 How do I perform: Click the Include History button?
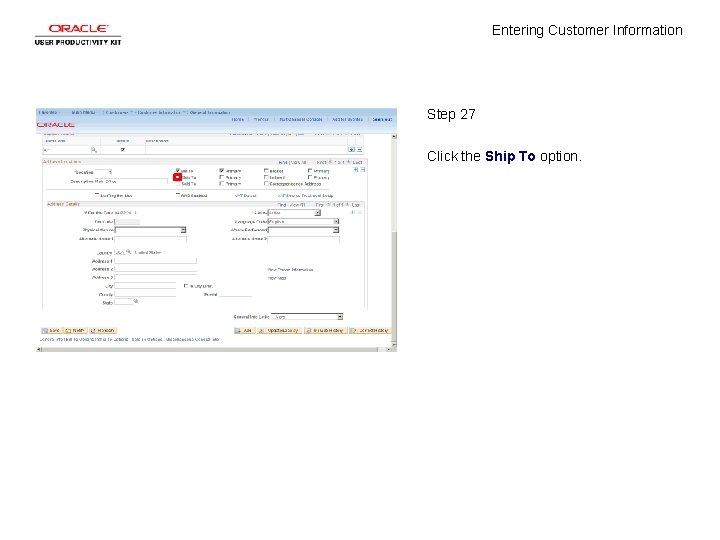pyautogui.click(x=326, y=331)
